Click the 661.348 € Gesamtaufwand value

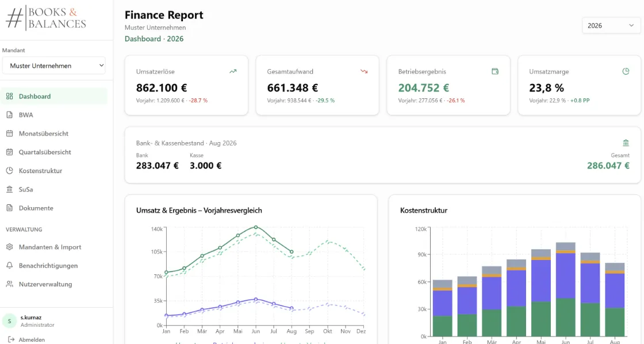click(x=293, y=87)
